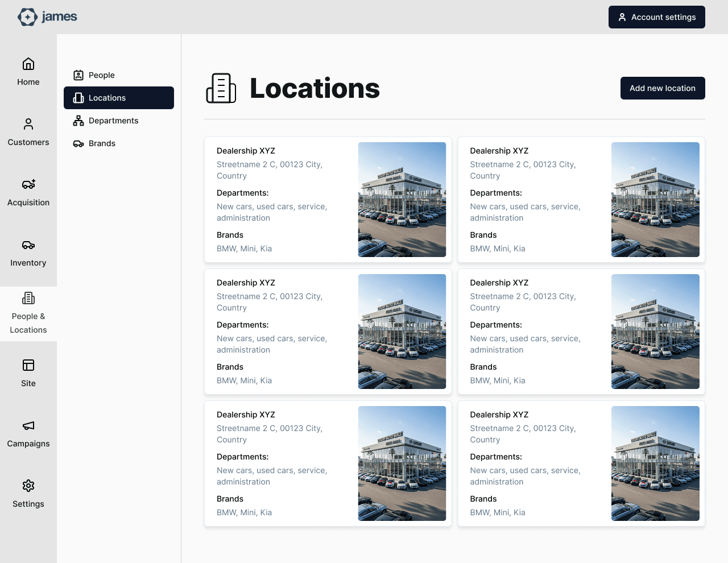Click the Settings label in sidebar
This screenshot has height=563, width=728.
[x=28, y=504]
